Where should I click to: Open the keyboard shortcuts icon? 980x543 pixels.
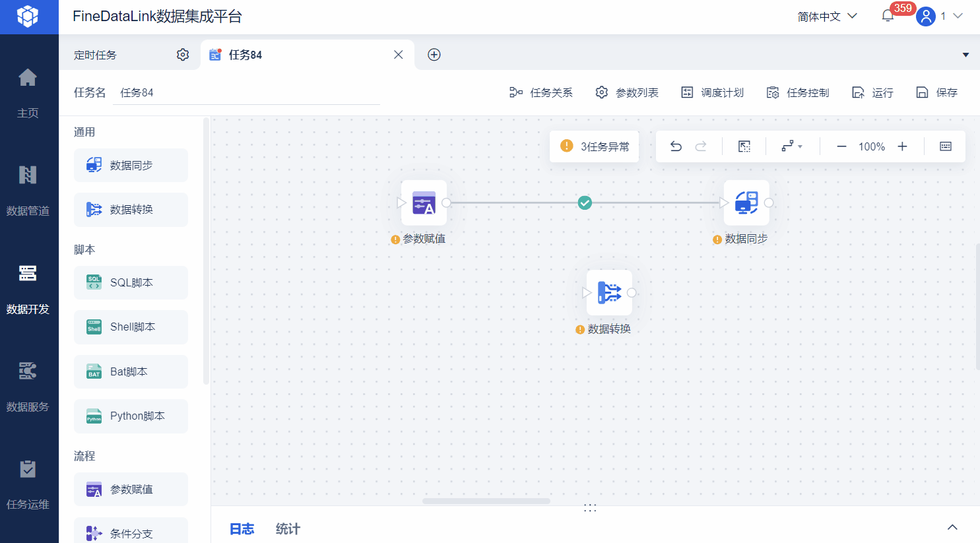[x=946, y=146]
